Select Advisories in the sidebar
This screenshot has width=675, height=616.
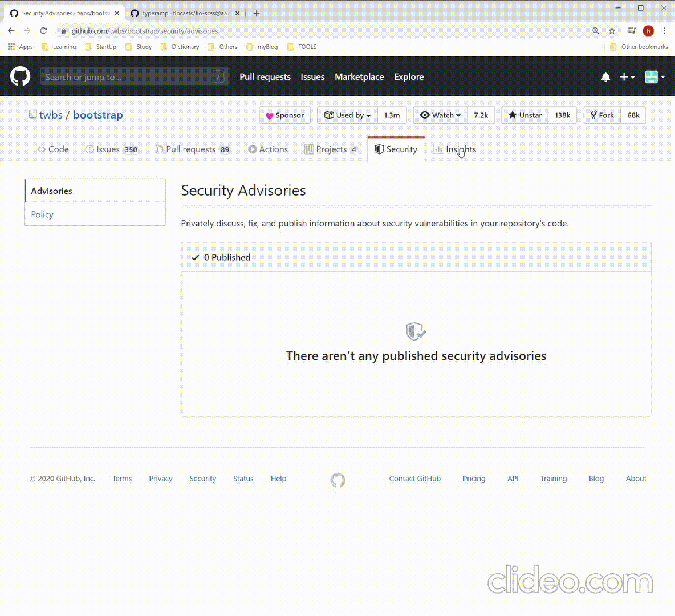(x=95, y=191)
